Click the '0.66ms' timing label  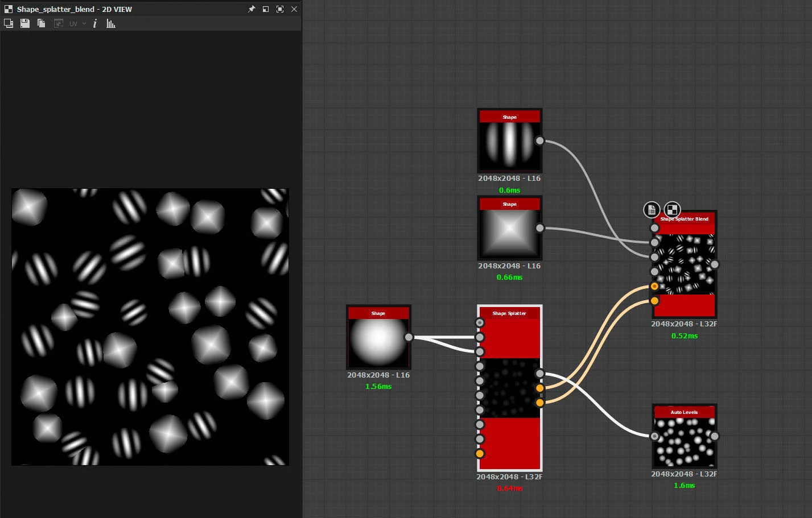tap(509, 277)
